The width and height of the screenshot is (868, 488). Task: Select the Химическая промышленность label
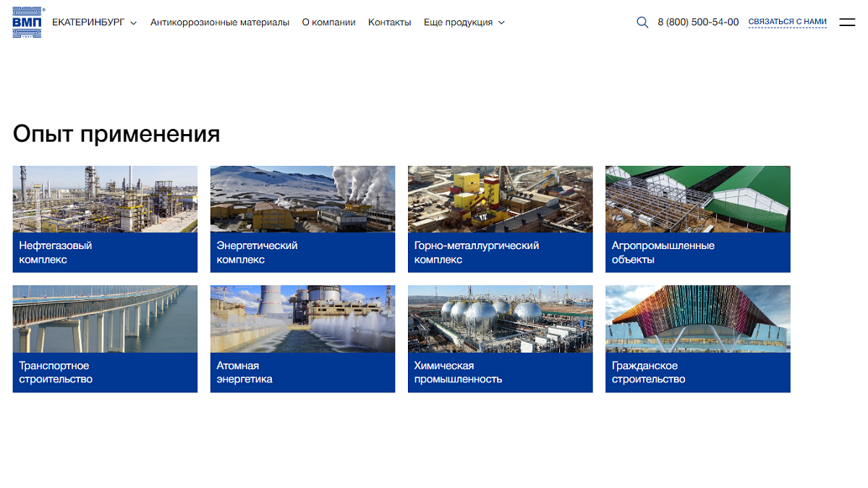click(458, 372)
